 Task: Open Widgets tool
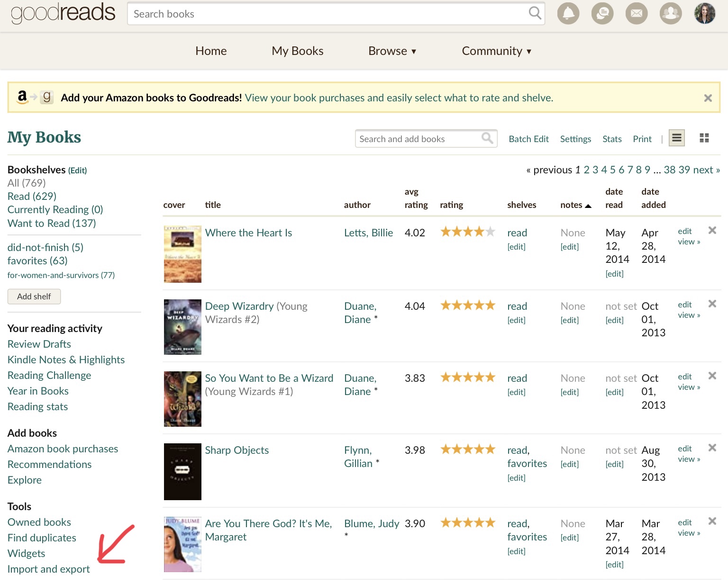(x=26, y=553)
